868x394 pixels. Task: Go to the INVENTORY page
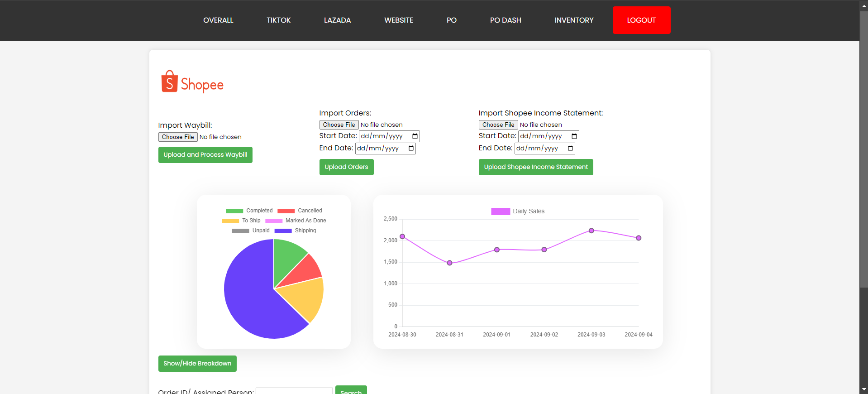click(574, 20)
